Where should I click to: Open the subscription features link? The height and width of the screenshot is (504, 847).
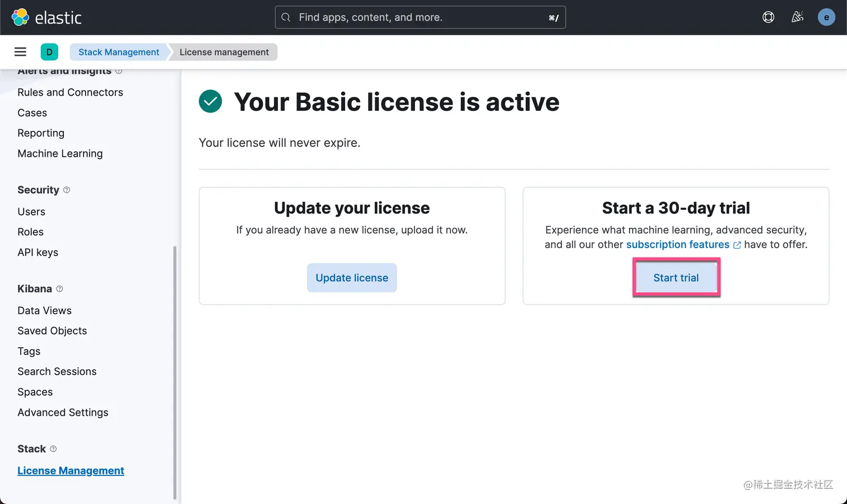[678, 245]
